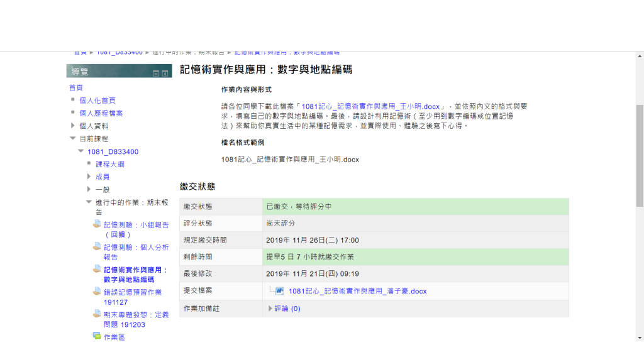Dock the 導覽 block to the side
The width and height of the screenshot is (644, 362).
[165, 74]
